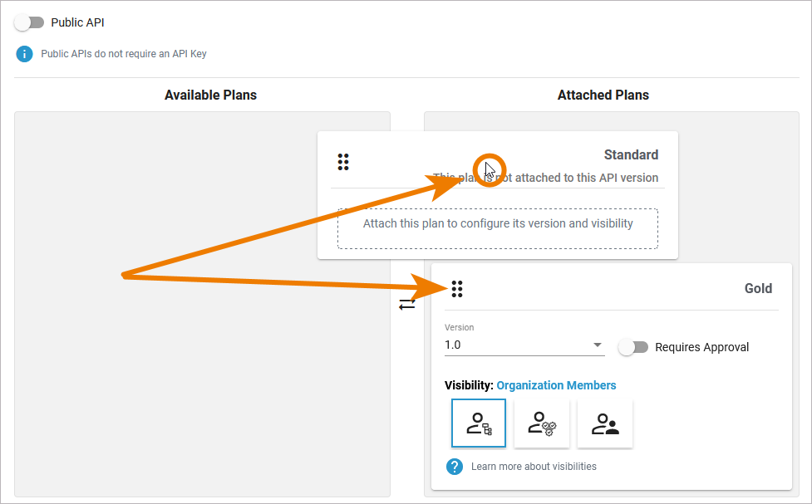The height and width of the screenshot is (504, 812).
Task: Select the two-person visibility icon
Action: [x=605, y=424]
